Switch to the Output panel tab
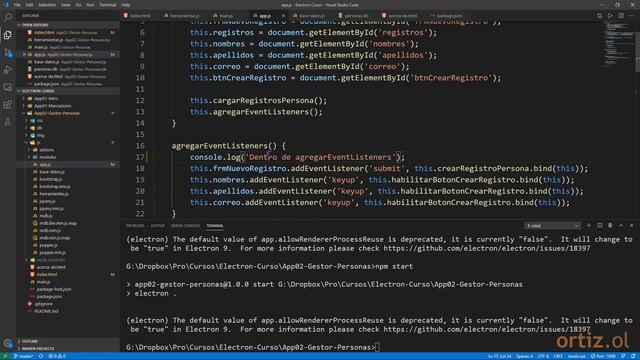Viewport: 640px width, 360px height. click(157, 226)
